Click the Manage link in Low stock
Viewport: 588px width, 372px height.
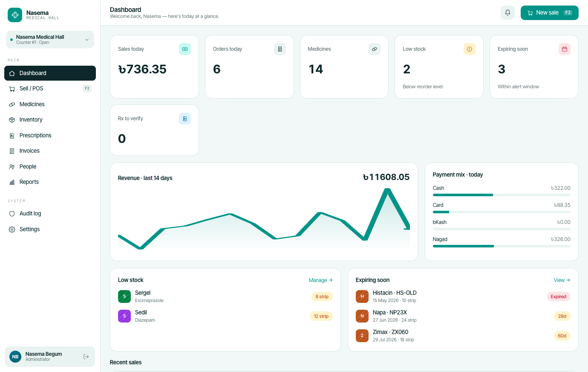[x=320, y=280]
